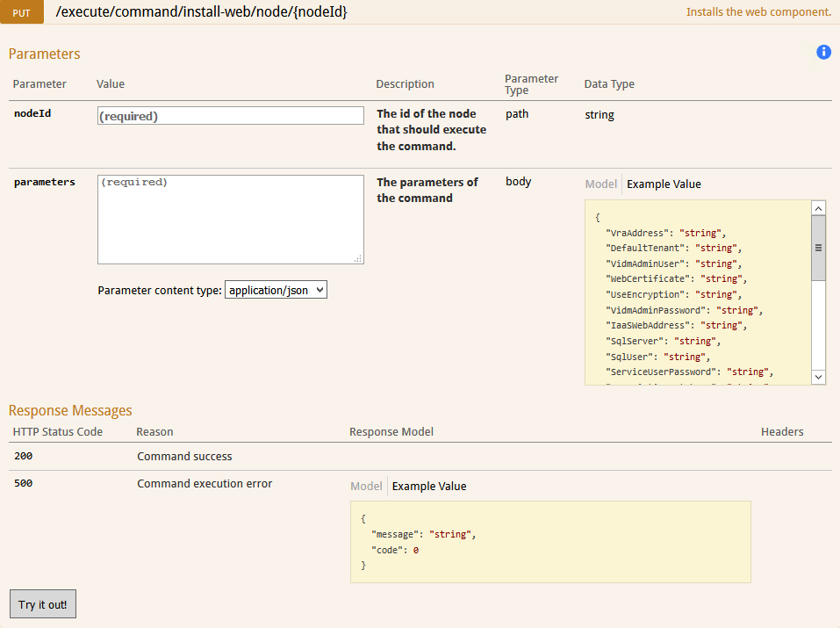
Task: Select Example Value tab for parameters
Action: pos(664,184)
